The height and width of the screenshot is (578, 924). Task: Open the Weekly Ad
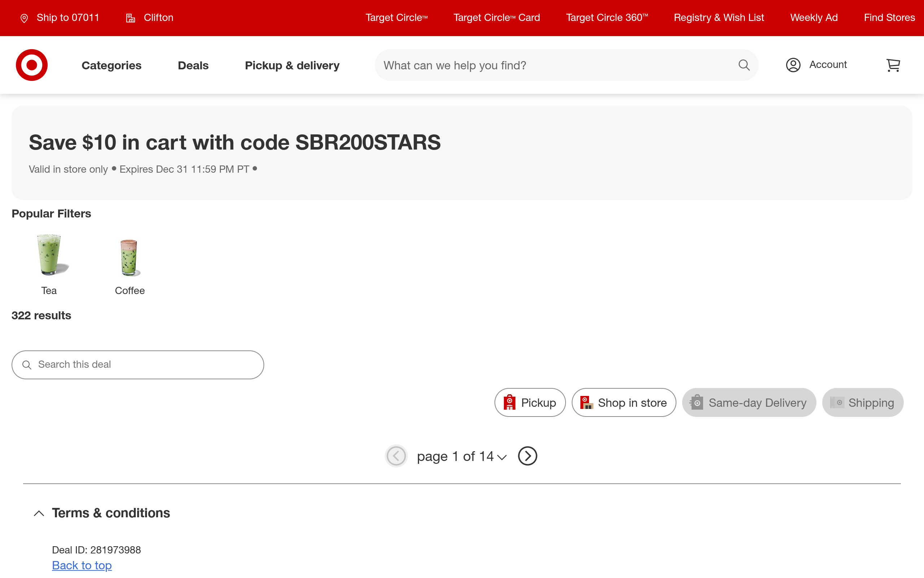[x=814, y=18]
